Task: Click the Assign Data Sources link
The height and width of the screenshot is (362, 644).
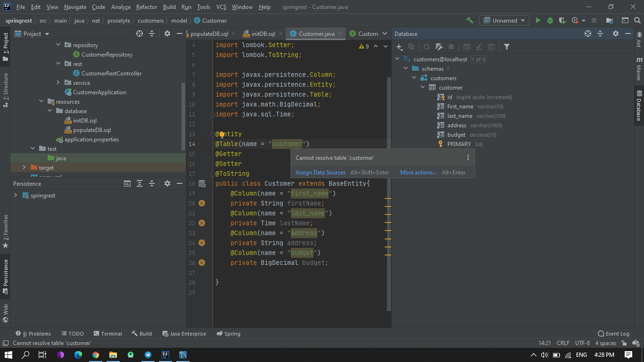Action: coord(321,173)
